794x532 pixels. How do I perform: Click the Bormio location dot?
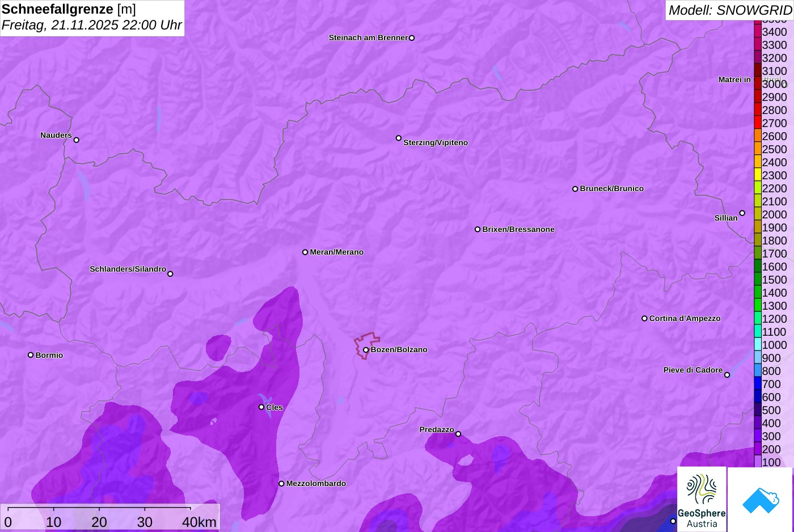pyautogui.click(x=31, y=355)
